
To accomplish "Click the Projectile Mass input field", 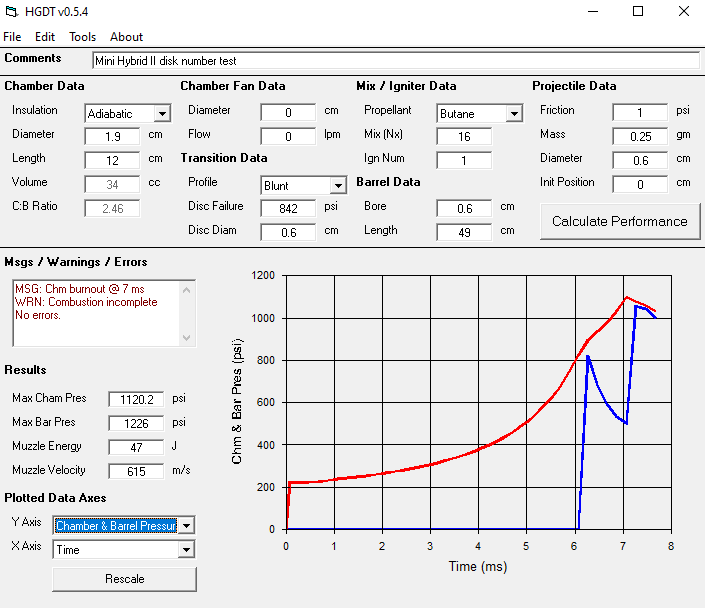I will point(639,136).
